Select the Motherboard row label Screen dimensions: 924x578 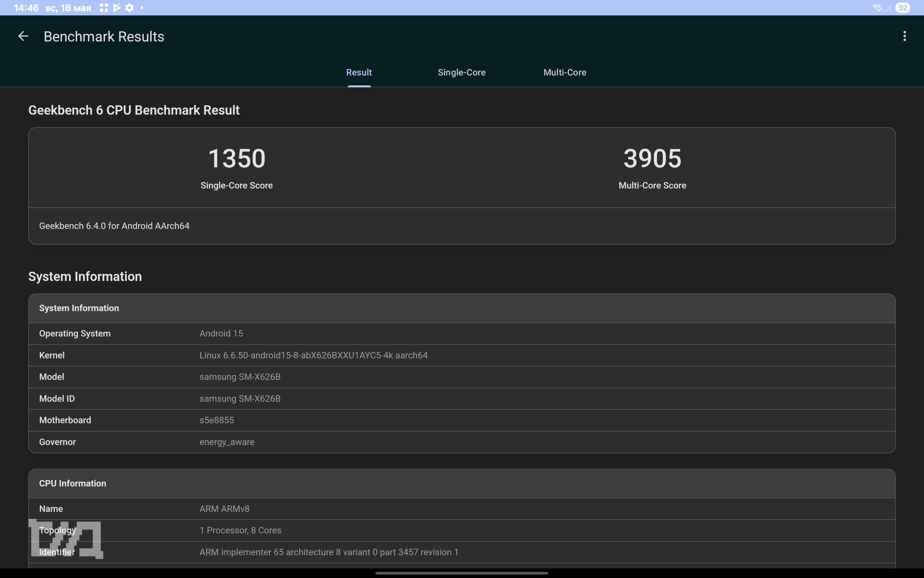tap(65, 420)
